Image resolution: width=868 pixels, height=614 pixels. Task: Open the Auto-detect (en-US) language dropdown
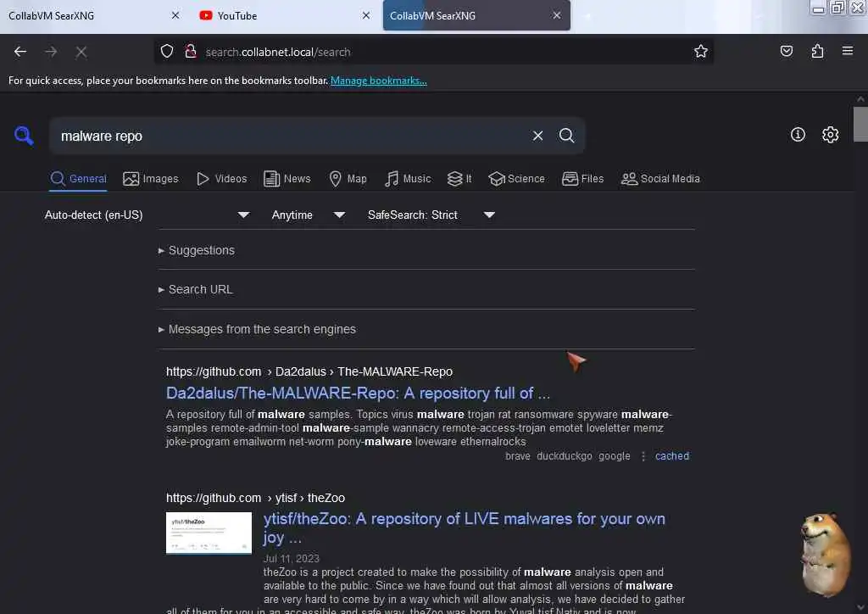tap(147, 215)
